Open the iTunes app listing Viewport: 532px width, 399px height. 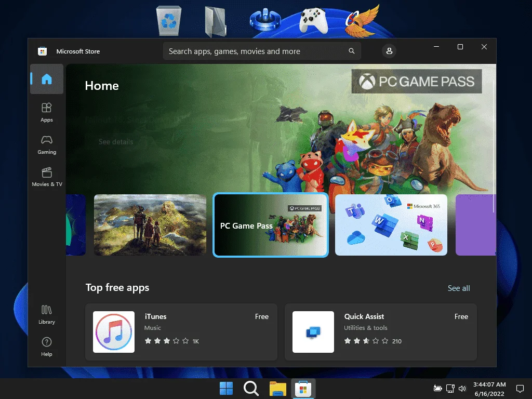click(181, 332)
